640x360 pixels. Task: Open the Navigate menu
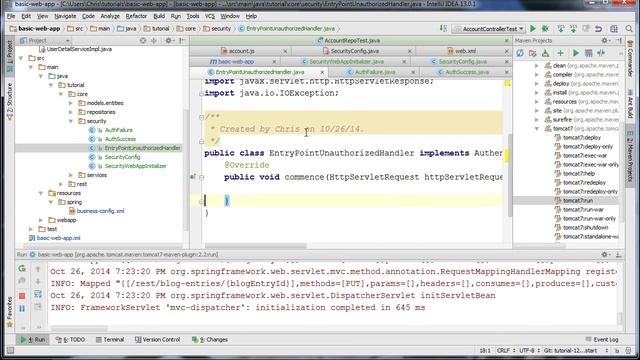pyautogui.click(x=65, y=16)
